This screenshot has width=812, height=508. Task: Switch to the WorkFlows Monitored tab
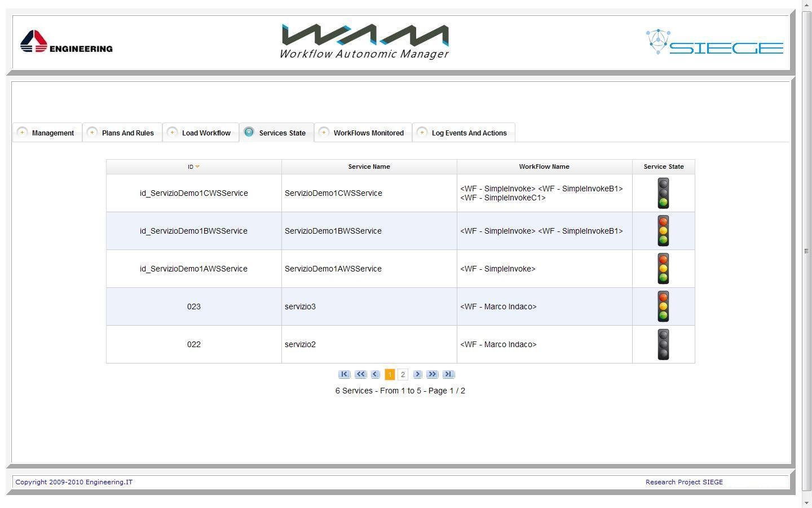[369, 133]
